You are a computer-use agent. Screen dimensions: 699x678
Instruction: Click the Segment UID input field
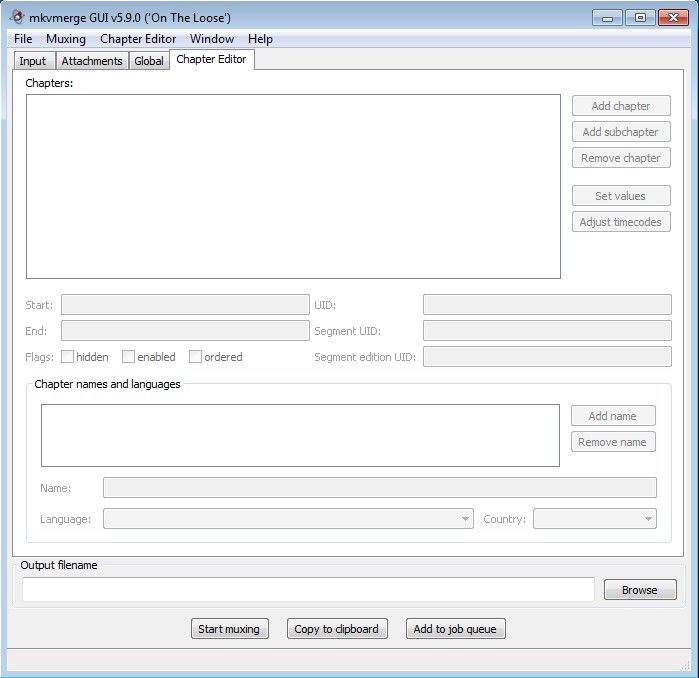click(x=547, y=330)
